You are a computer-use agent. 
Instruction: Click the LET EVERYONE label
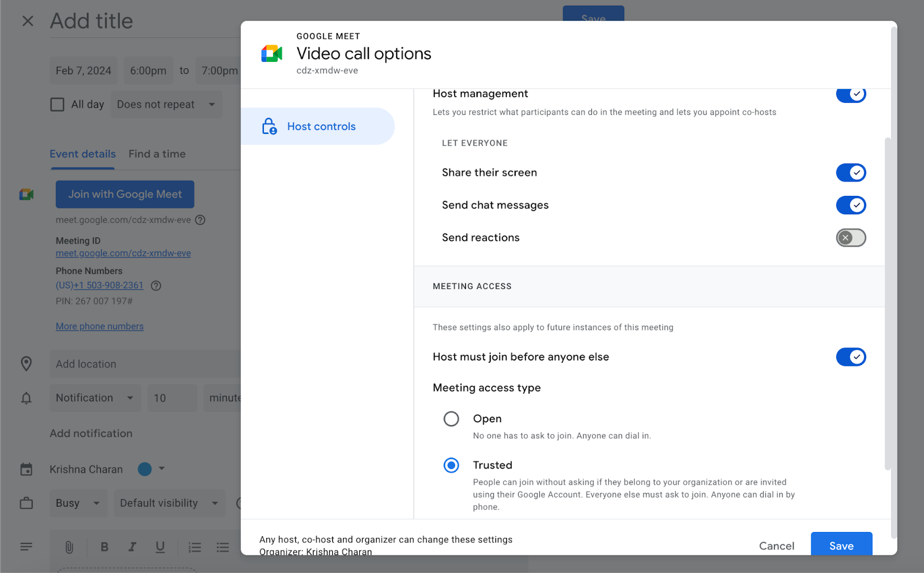tap(475, 143)
